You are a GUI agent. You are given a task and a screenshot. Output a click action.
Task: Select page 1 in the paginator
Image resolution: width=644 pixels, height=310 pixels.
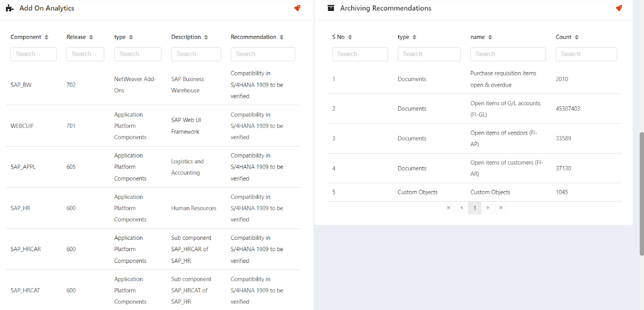point(475,208)
